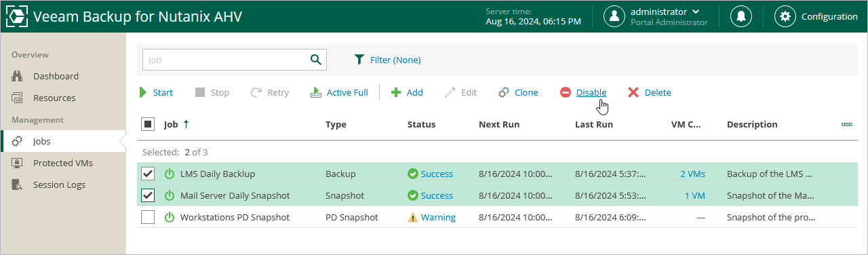Uncheck the Mail Server Daily Snapshot checkbox
Image resolution: width=868 pixels, height=255 pixels.
click(148, 195)
